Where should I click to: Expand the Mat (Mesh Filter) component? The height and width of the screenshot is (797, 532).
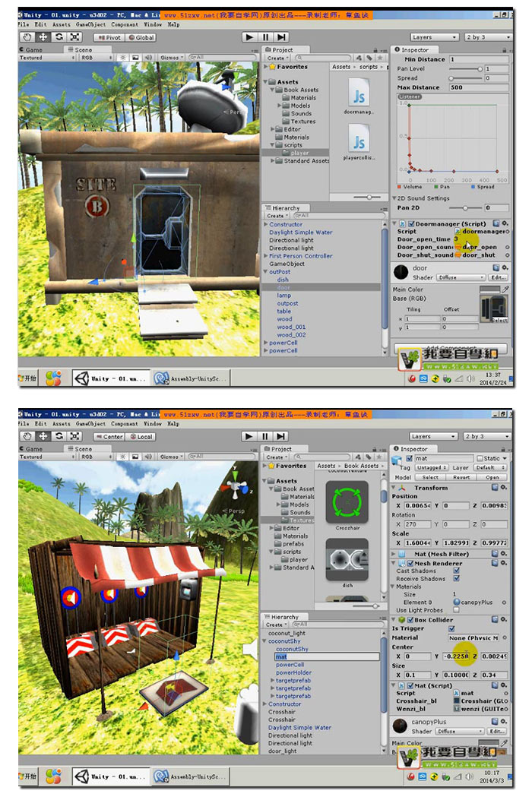394,554
